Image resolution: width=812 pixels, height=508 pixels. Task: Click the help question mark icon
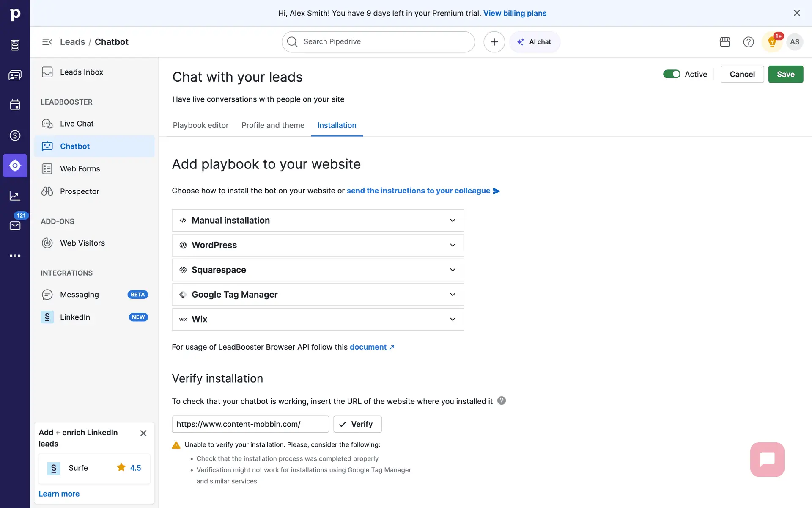click(x=748, y=42)
